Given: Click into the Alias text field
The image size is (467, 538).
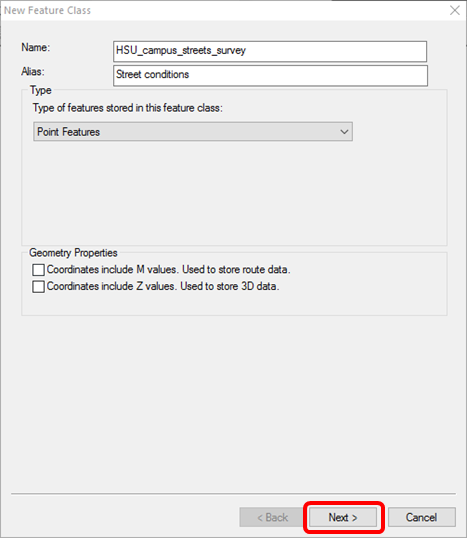Looking at the screenshot, I should (270, 75).
